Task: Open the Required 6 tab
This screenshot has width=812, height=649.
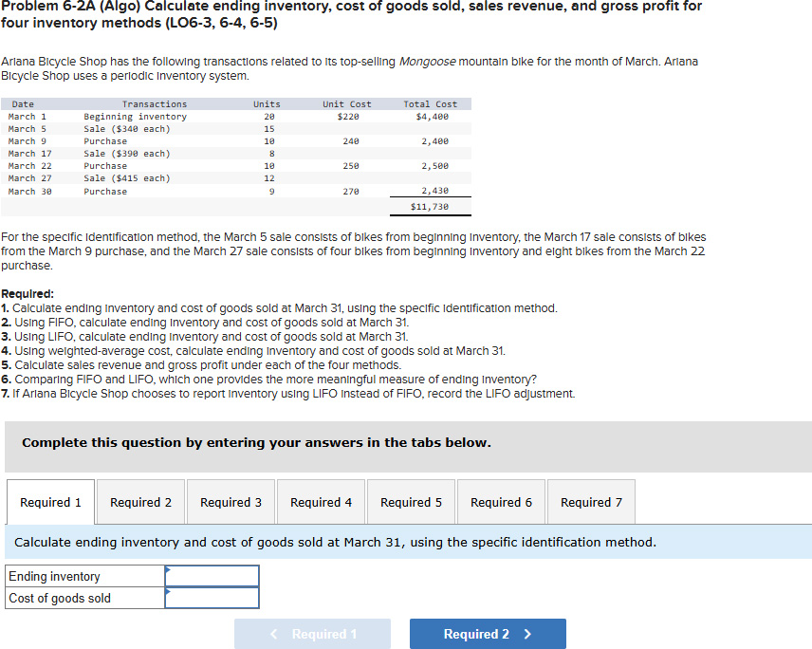Action: pyautogui.click(x=501, y=501)
